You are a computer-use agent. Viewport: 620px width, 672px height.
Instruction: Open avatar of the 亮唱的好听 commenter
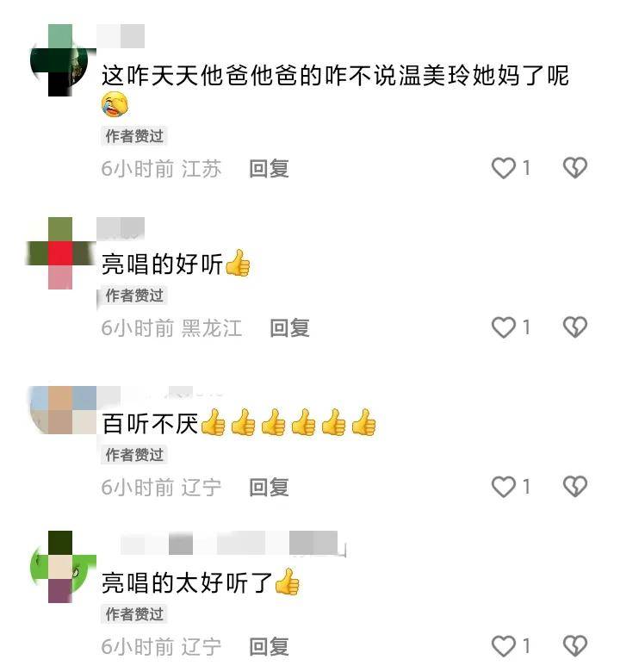60,253
